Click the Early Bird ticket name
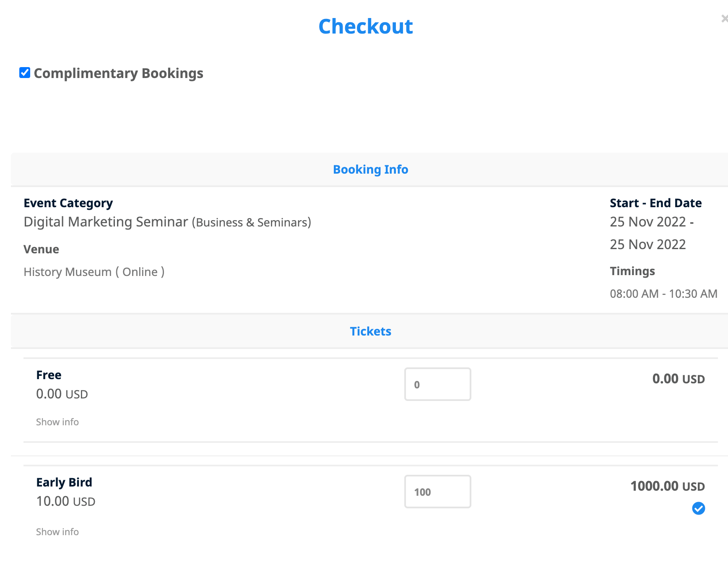This screenshot has height=562, width=728. click(x=64, y=482)
